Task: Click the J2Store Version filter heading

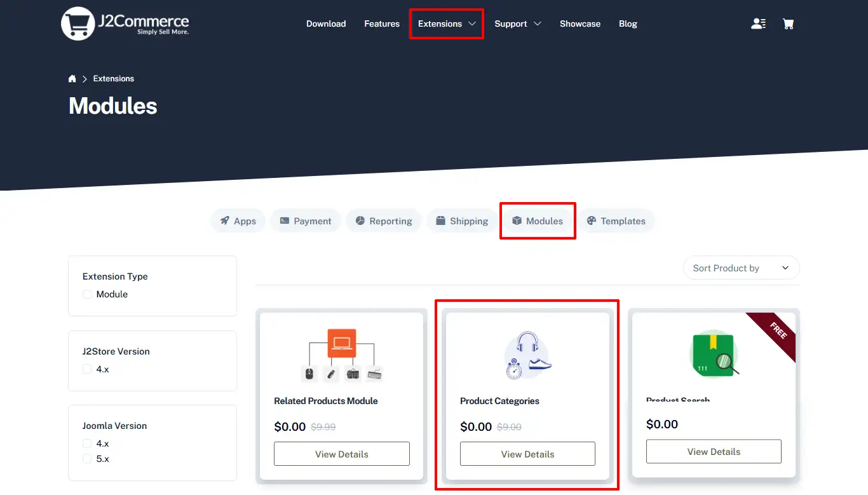Action: click(x=116, y=351)
